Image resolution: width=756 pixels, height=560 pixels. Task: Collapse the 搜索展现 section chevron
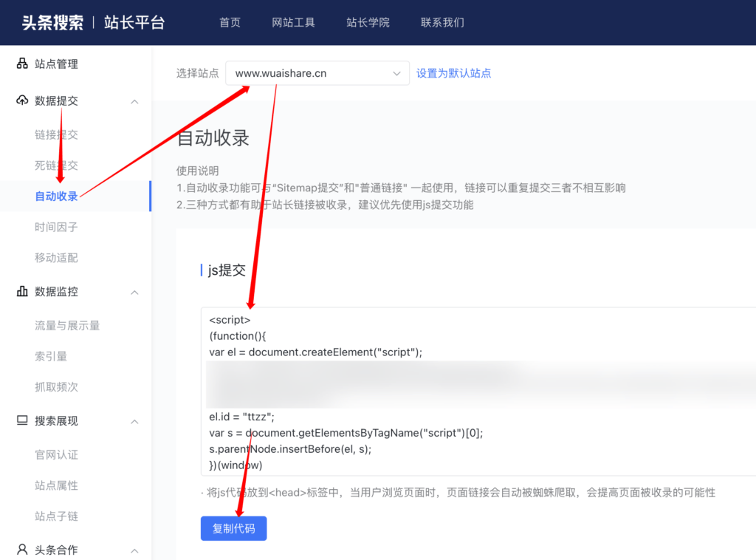coord(135,422)
